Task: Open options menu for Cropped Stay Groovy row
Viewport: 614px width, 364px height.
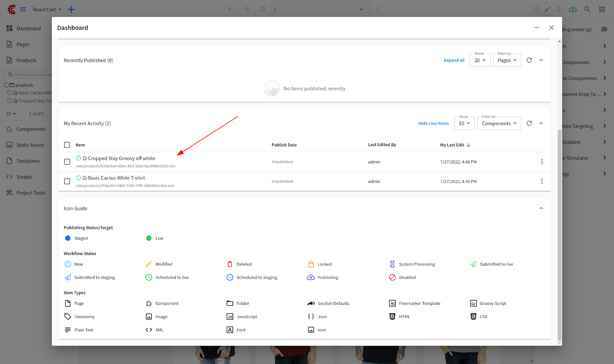Action: pos(541,162)
